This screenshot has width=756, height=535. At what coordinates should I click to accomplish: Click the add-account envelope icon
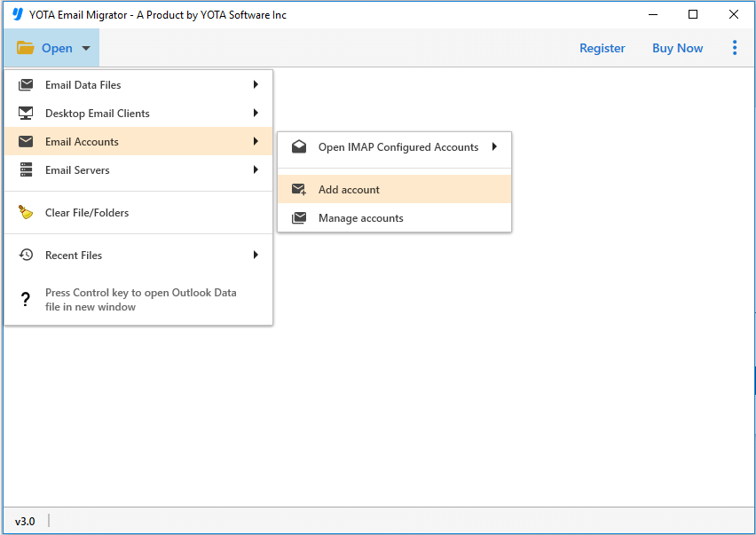click(299, 189)
